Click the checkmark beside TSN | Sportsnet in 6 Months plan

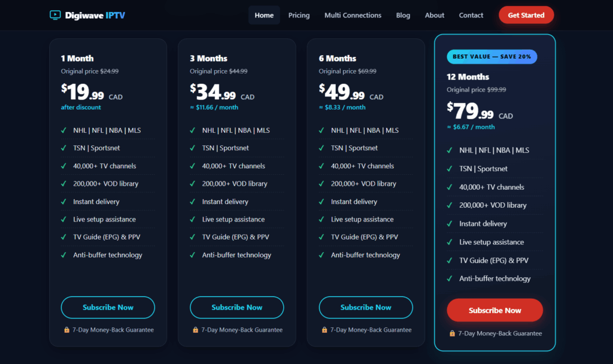tap(321, 148)
